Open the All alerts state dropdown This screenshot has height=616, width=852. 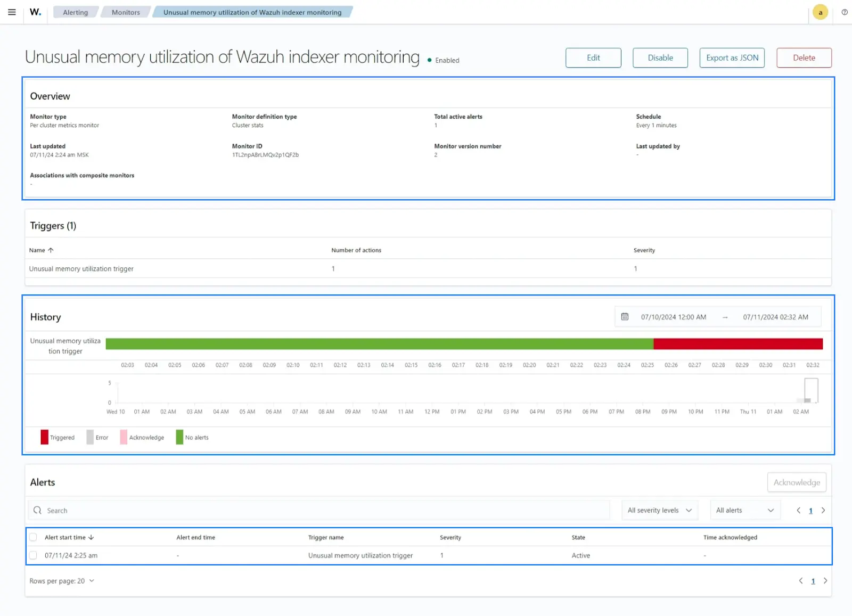745,510
